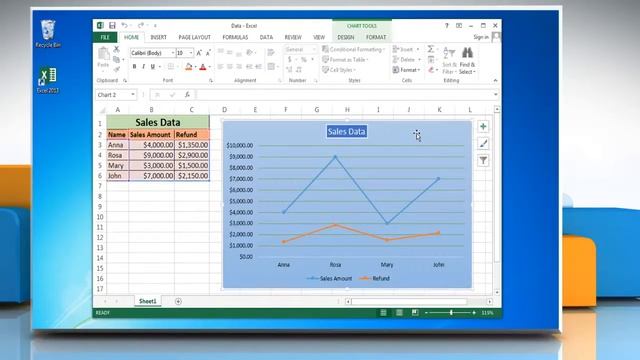Open the Font dialog launcher
Viewport: 640px width, 360px height.
(211, 81)
